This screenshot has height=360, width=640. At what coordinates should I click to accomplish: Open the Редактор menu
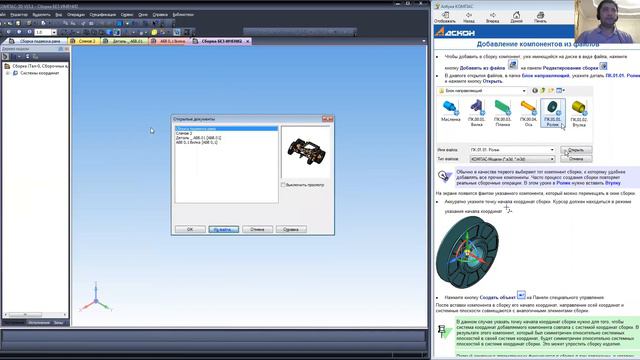click(19, 15)
